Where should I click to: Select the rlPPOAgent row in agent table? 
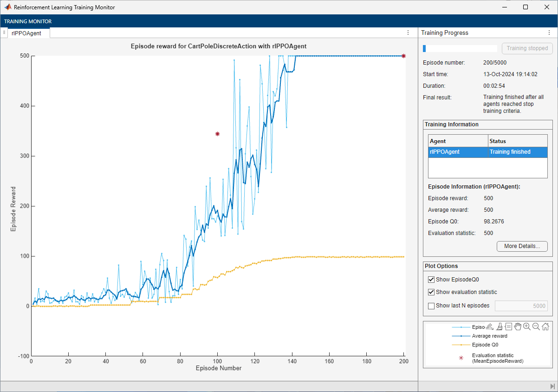(x=487, y=152)
